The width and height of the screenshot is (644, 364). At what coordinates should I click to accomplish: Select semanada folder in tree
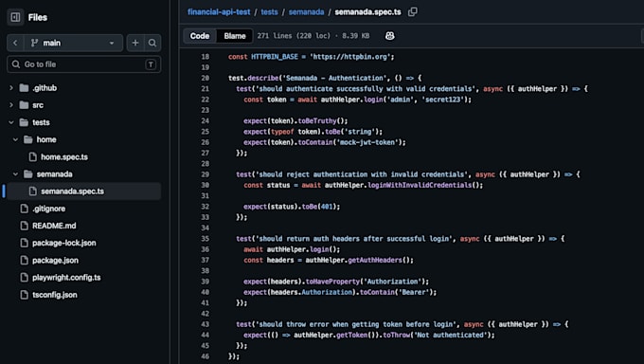54,174
